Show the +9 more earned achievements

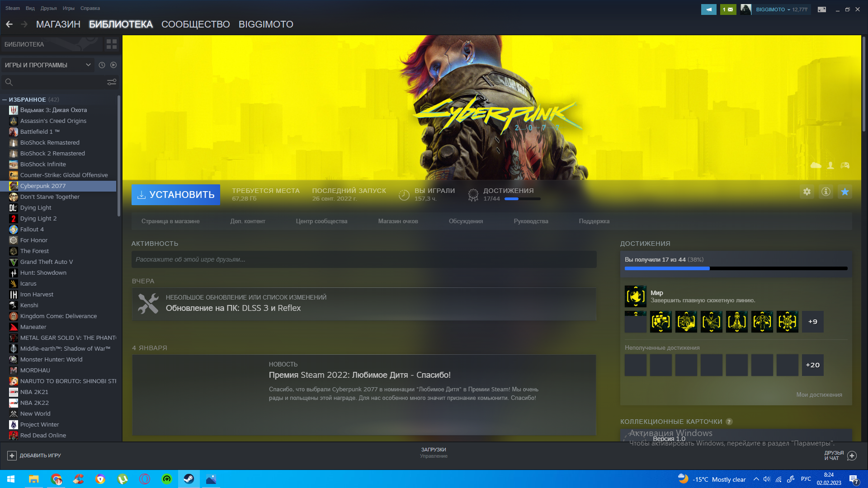812,322
